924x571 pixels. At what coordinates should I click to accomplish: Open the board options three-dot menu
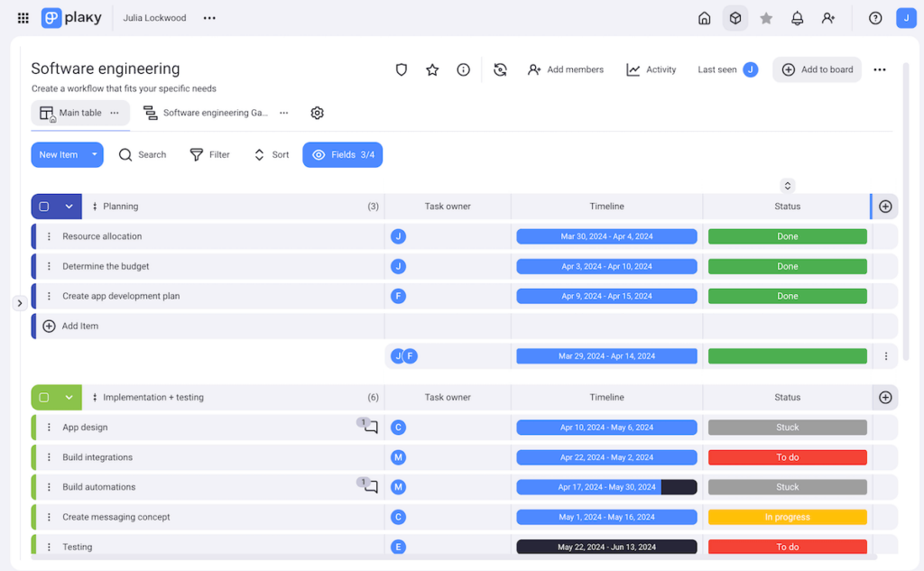(x=880, y=69)
